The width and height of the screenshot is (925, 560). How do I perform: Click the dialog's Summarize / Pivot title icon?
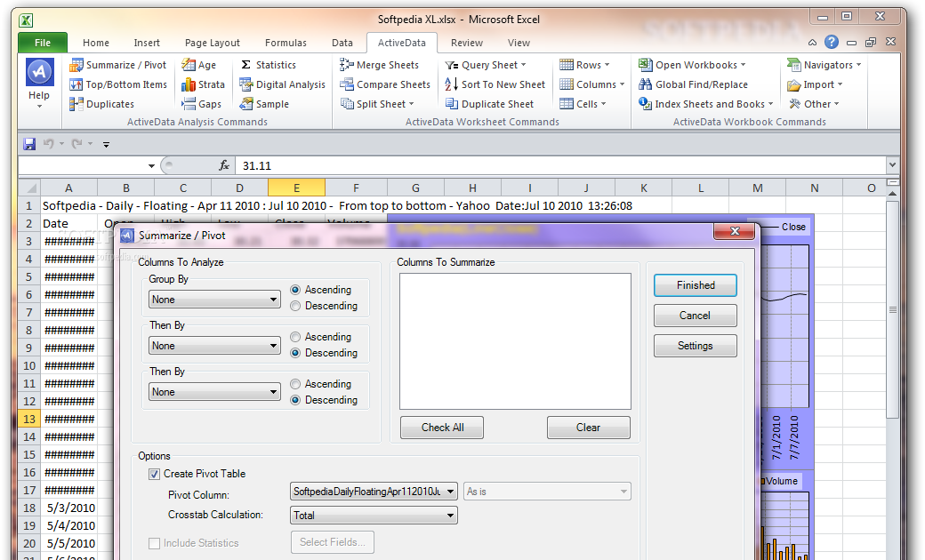(x=127, y=236)
